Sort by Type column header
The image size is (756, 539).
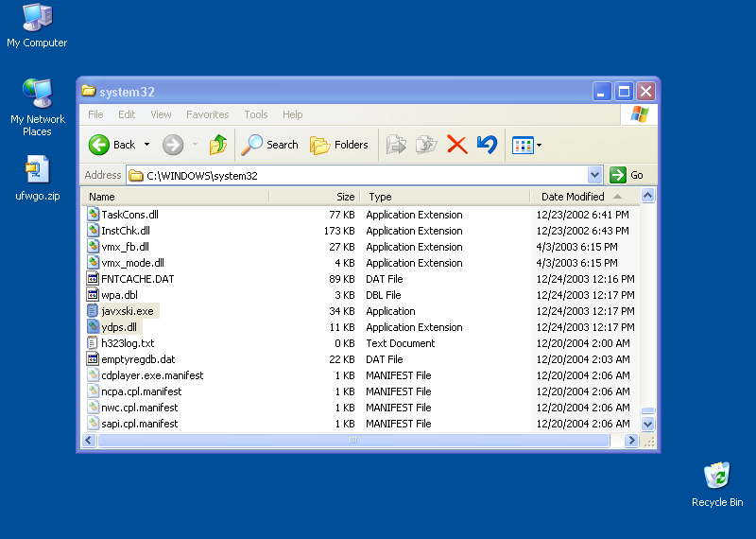pyautogui.click(x=444, y=197)
